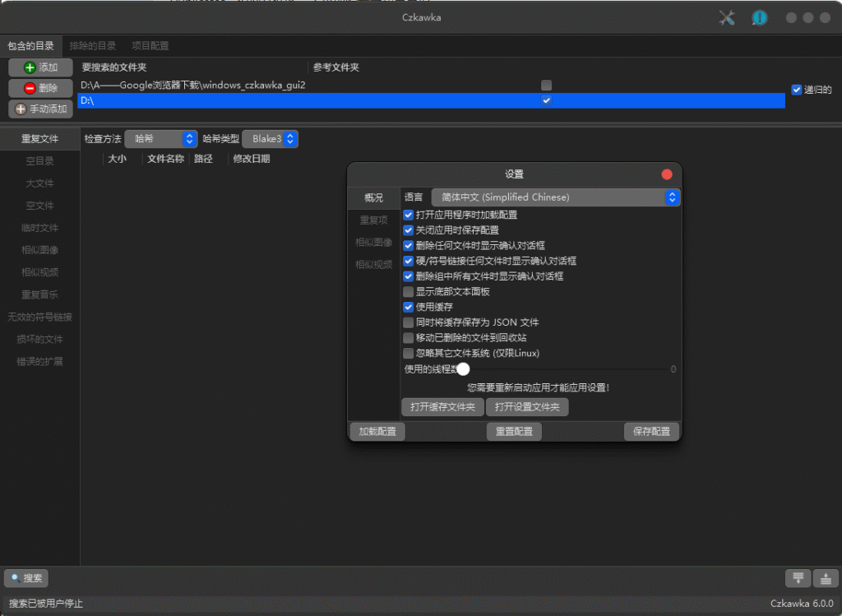The height and width of the screenshot is (616, 842).
Task: Open the 检查方法 dropdown showing 哈希
Action: point(161,139)
